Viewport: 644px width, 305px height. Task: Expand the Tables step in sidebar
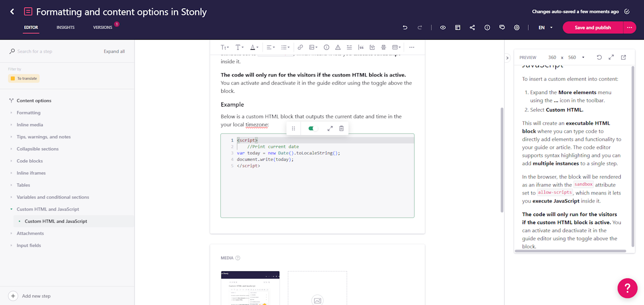pyautogui.click(x=23, y=185)
